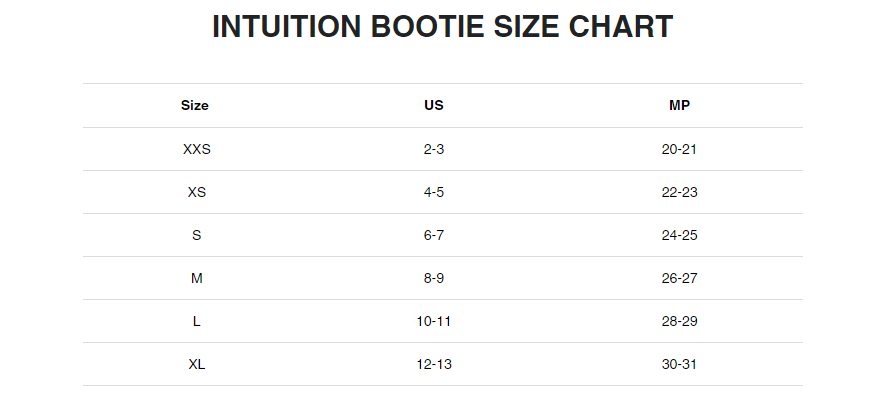Pick the MP 22-23 cell
The image size is (891, 411).
pyautogui.click(x=679, y=192)
